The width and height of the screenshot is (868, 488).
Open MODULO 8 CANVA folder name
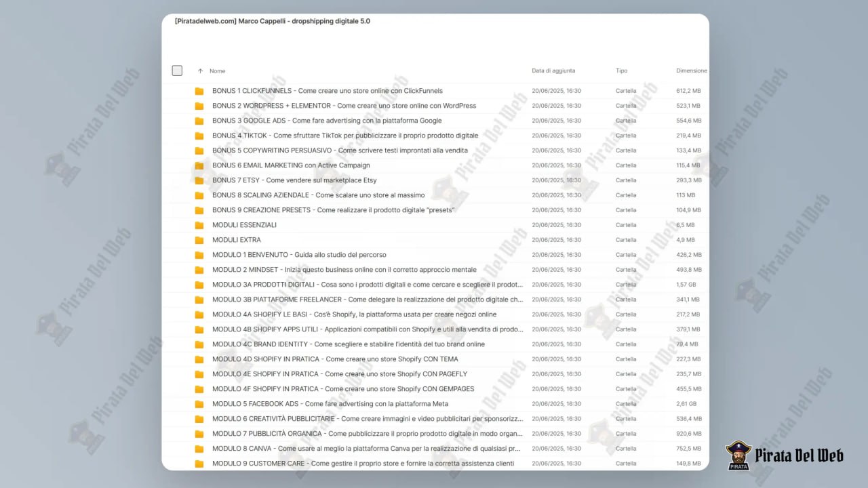pos(366,449)
